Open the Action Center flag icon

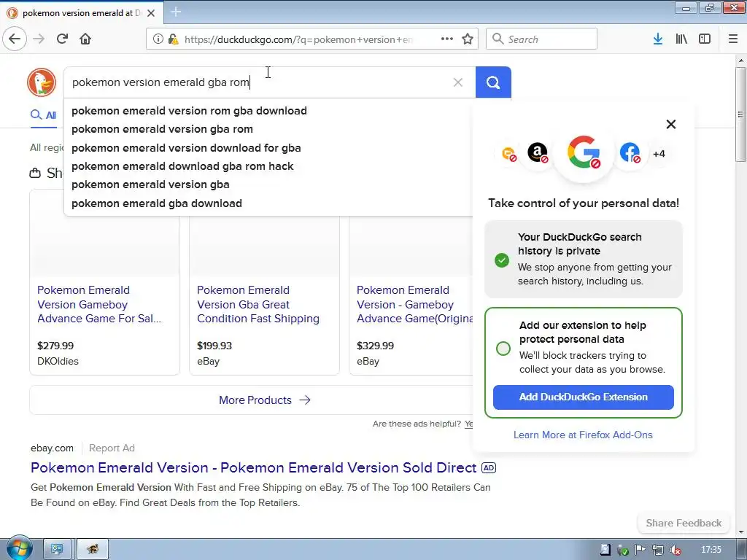[640, 550]
